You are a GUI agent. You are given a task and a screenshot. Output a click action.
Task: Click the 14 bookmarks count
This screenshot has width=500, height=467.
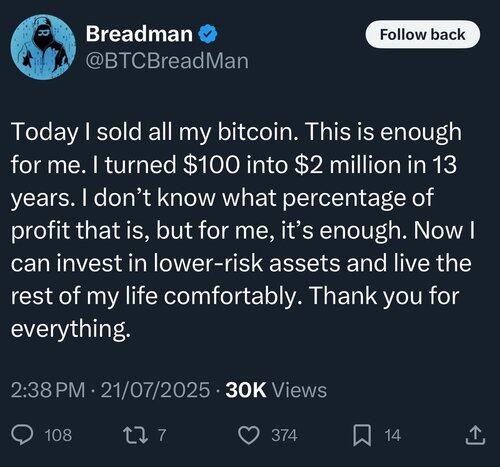coord(392,435)
